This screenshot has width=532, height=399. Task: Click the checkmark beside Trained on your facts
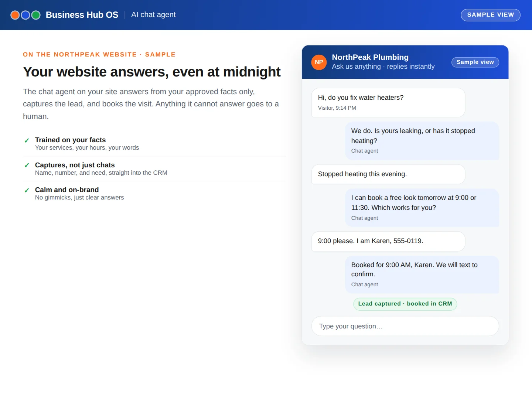click(27, 141)
